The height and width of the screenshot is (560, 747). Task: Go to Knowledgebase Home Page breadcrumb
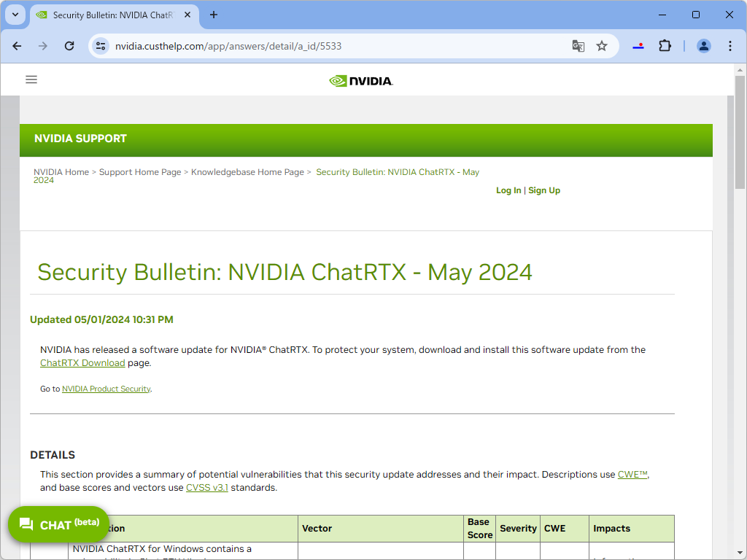pos(247,172)
